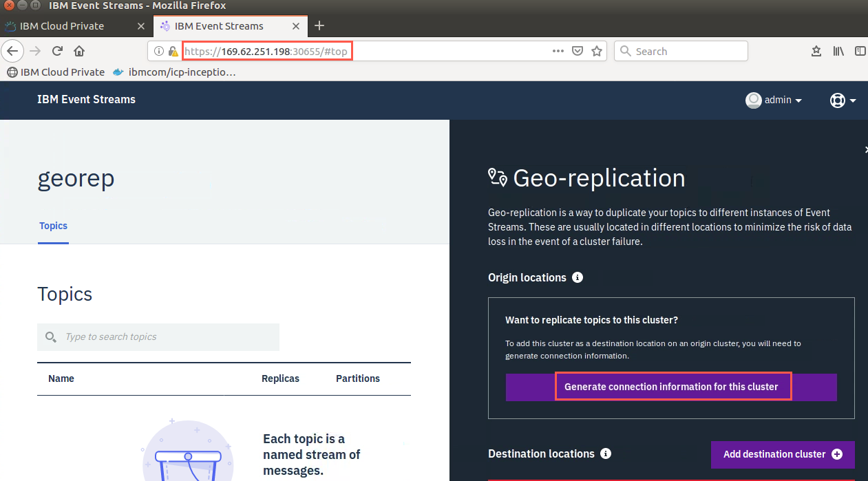Screen dimensions: 868x481
Task: Bookmark this page with the star icon
Action: (x=597, y=51)
